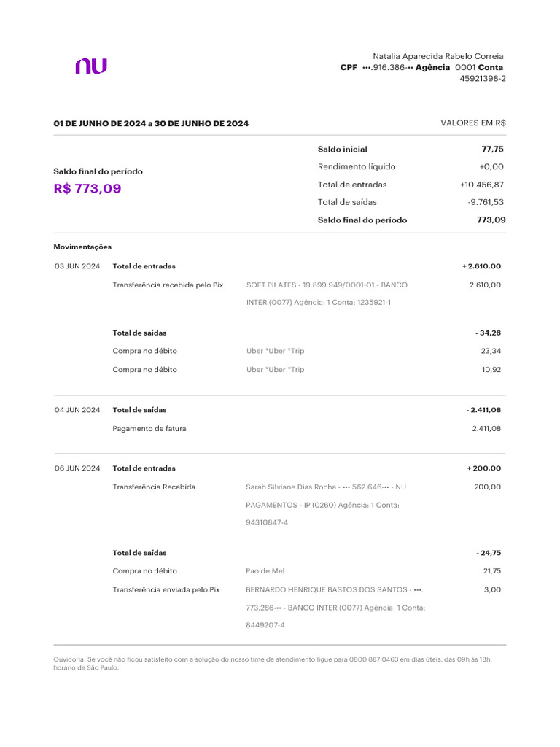Image resolution: width=560 pixels, height=747 pixels.
Task: Click the purple R$ 773,09 final balance
Action: (87, 189)
